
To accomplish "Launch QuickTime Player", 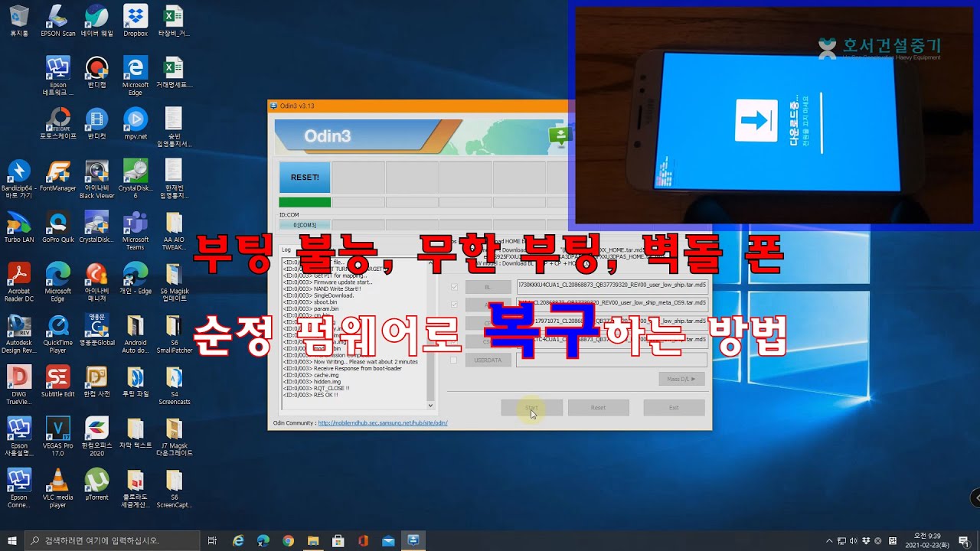I will [x=57, y=334].
